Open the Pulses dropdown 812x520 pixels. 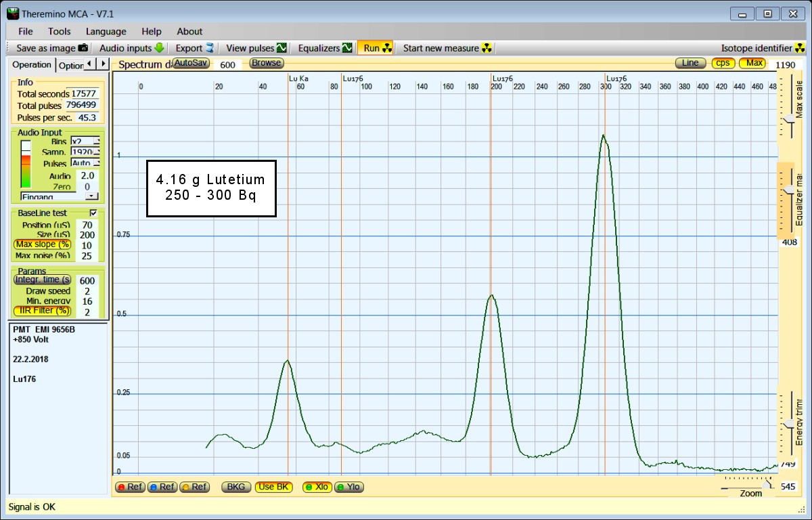coord(86,163)
